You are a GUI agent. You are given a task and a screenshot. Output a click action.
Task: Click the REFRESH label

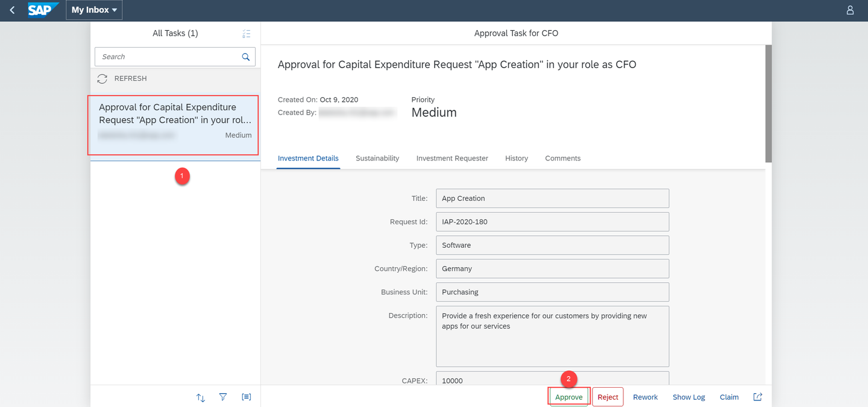(x=131, y=79)
